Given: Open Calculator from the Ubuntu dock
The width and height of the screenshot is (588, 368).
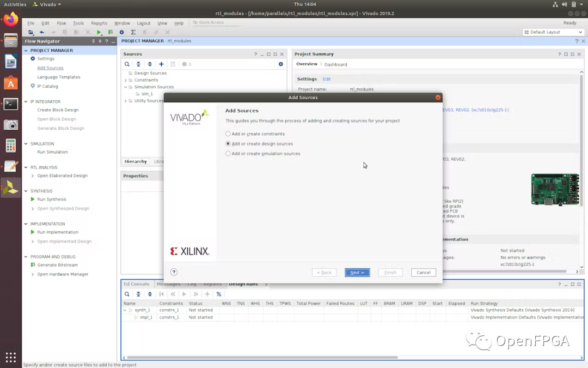Looking at the screenshot, I should coord(10,146).
